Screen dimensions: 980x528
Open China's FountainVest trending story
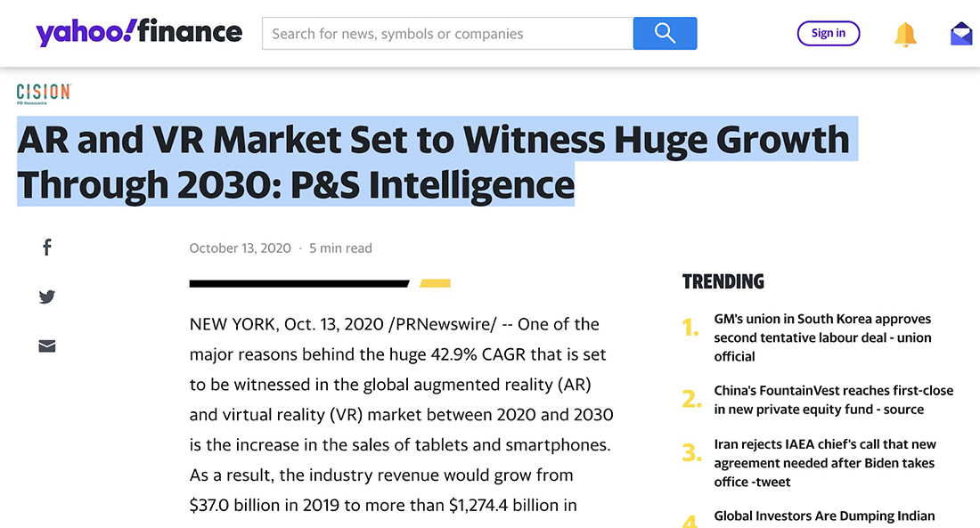tap(833, 400)
